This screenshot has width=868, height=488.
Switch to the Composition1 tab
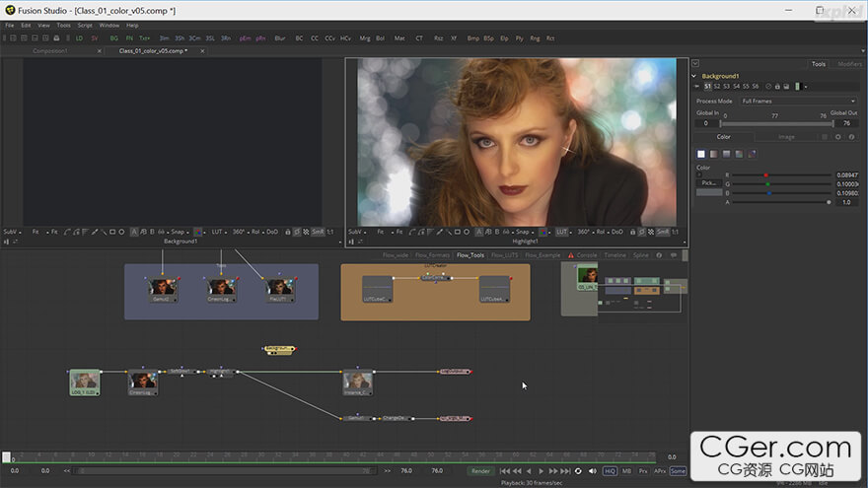[x=50, y=51]
